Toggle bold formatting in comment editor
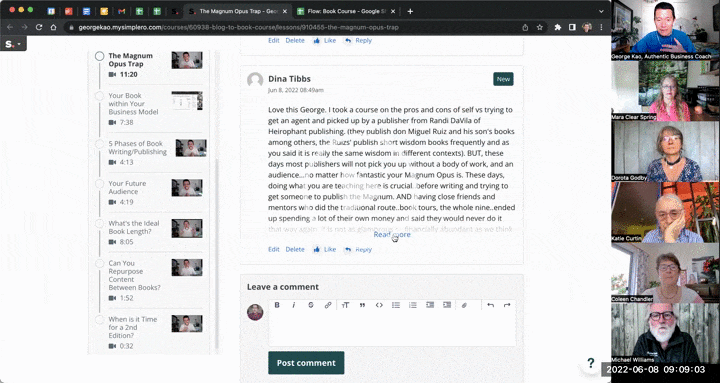Screen dimensions: 720x383 (277, 305)
